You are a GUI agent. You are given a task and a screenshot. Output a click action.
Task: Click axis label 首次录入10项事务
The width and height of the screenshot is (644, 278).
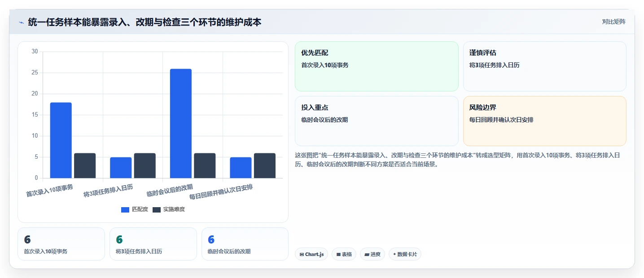[x=49, y=191]
